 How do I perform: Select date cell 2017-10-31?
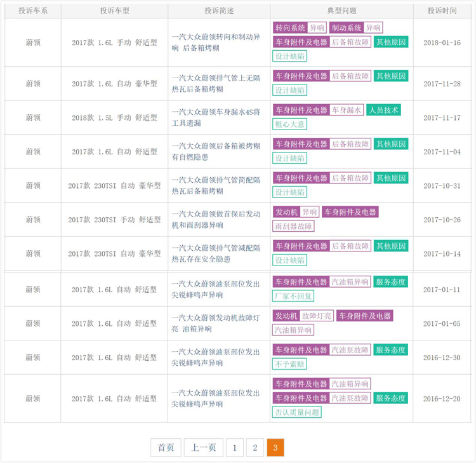(x=442, y=185)
